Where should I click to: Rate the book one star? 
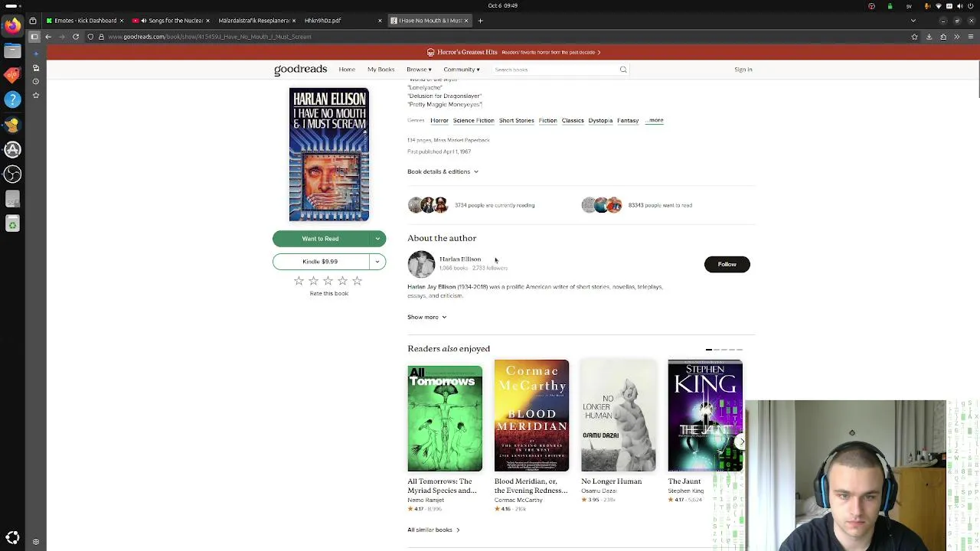[x=299, y=281]
